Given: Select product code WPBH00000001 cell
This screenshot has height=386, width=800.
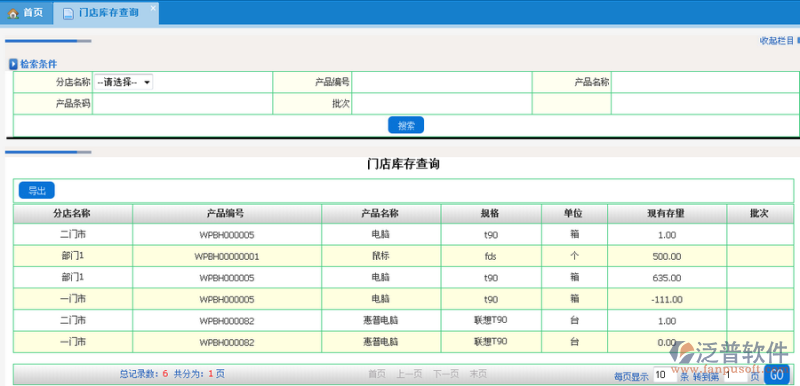Looking at the screenshot, I should point(227,256).
